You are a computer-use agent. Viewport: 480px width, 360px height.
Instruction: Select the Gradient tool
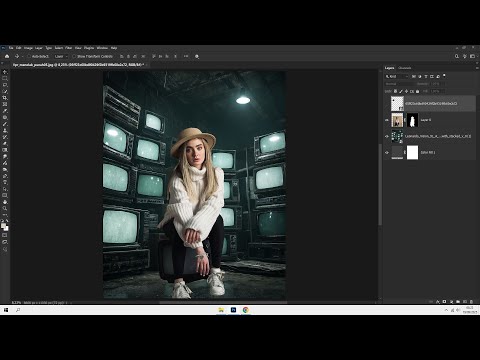(5, 150)
